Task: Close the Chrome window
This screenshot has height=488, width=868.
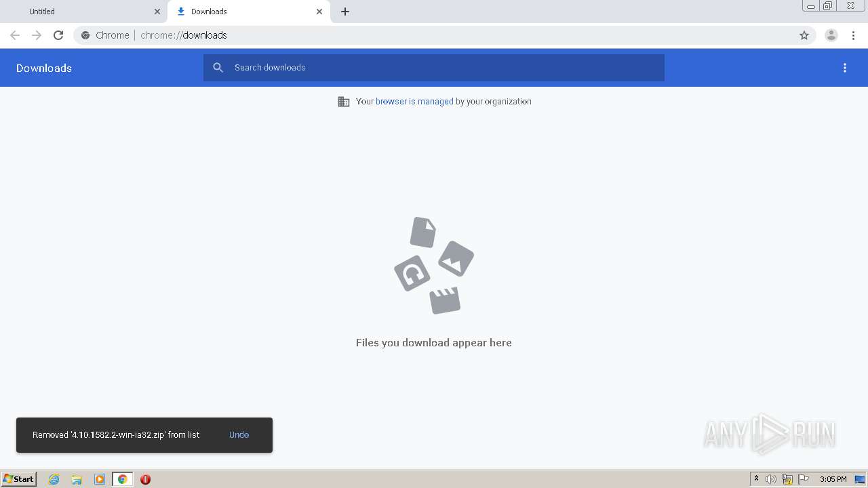Action: (x=850, y=6)
